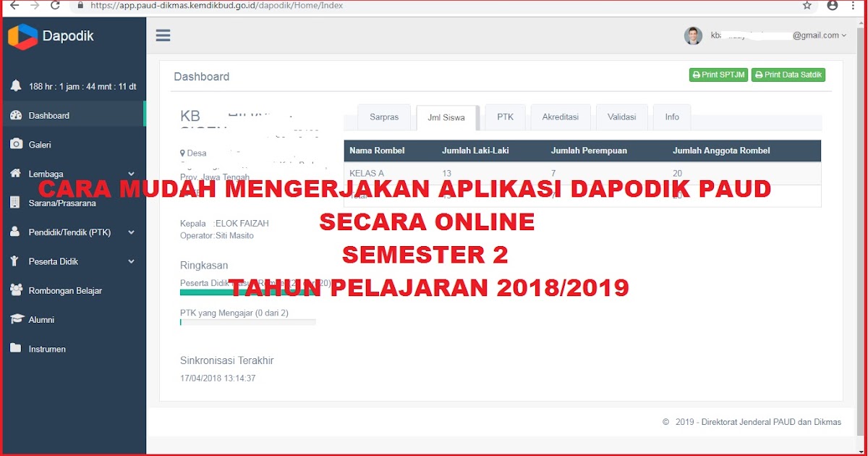Select the Info tab
The image size is (868, 456).
coord(672,117)
